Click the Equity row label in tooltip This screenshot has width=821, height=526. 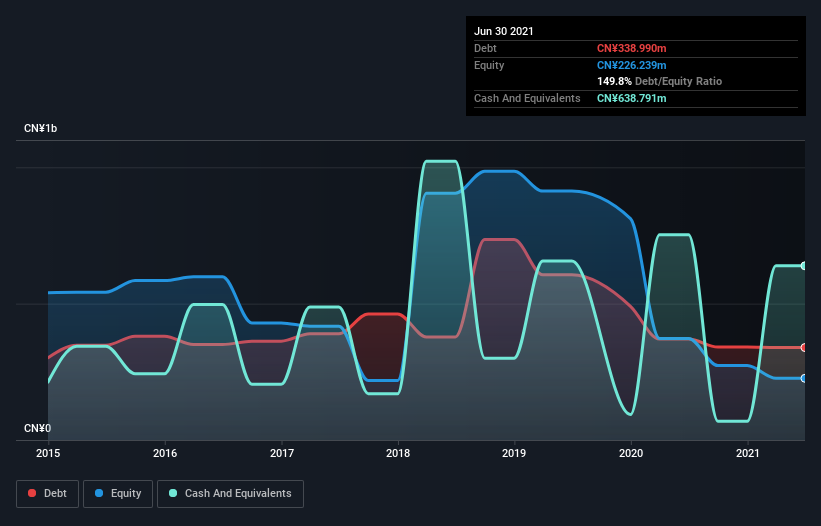(x=489, y=65)
